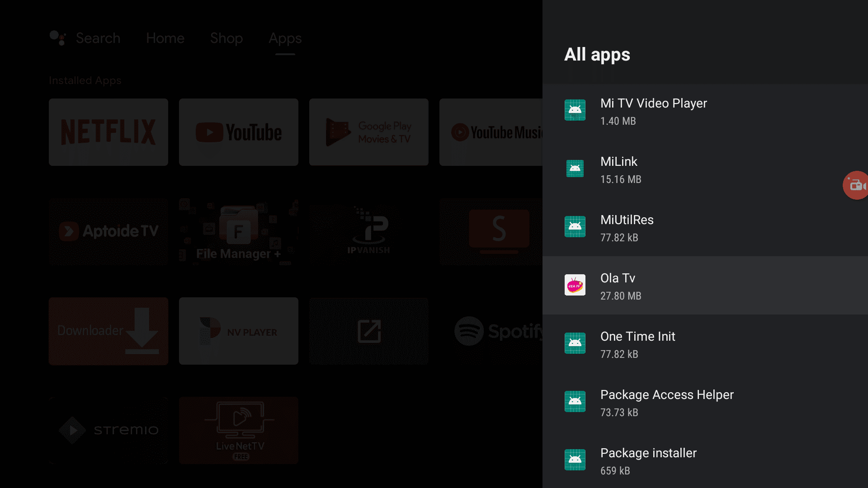The height and width of the screenshot is (488, 868).
Task: Tap the red screen recorder floating icon
Action: click(856, 185)
